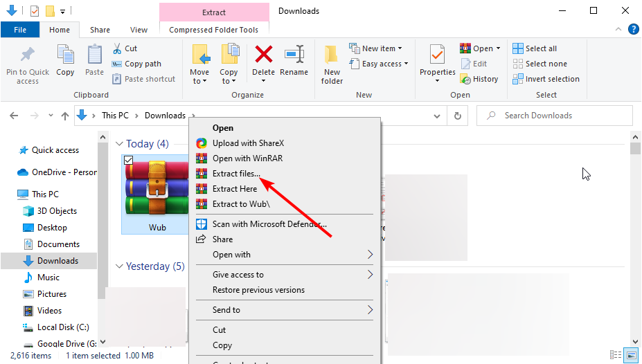Image resolution: width=642 pixels, height=364 pixels.
Task: Switch to the View ribbon tab
Action: click(139, 30)
